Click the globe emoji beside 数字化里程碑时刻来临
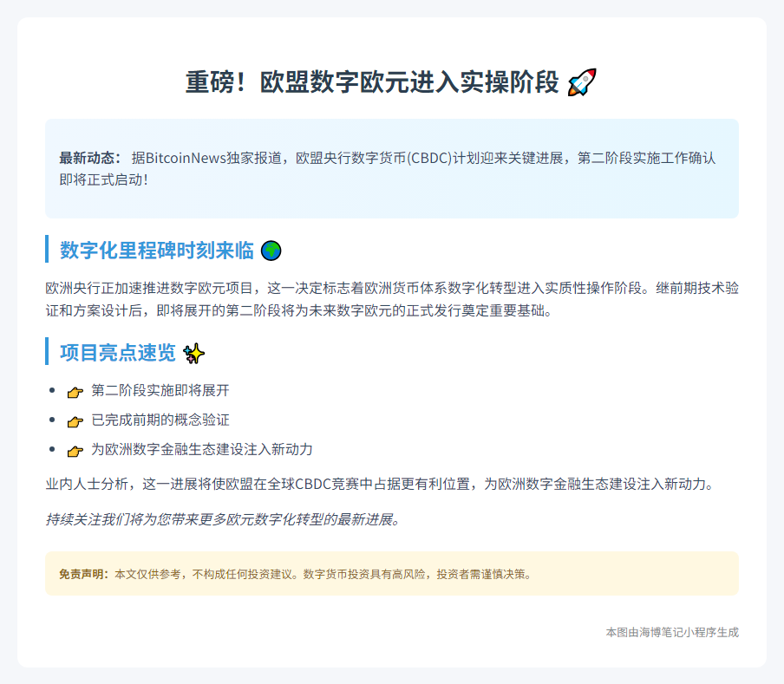Screen dimensions: 784x684 click(271, 251)
